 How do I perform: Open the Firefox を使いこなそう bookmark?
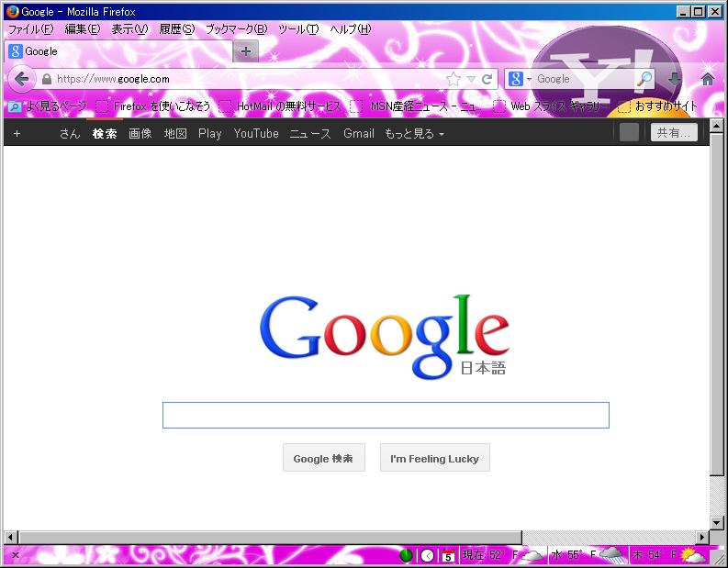pos(152,106)
